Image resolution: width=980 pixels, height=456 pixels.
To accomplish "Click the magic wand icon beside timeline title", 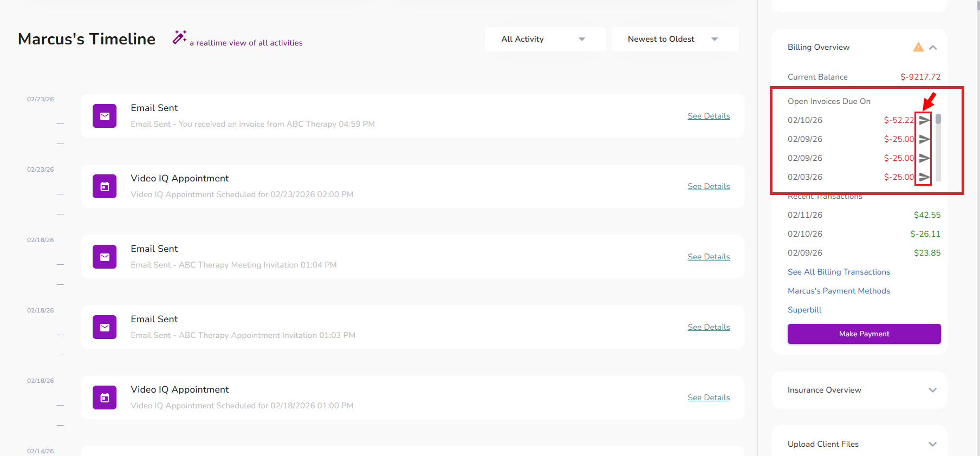I will [x=179, y=37].
